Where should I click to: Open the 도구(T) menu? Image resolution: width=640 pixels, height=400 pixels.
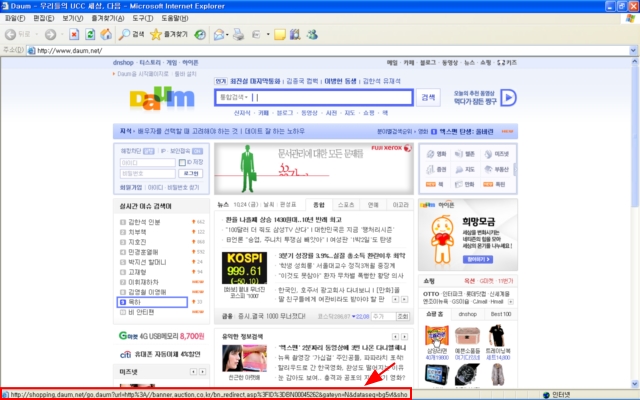[x=143, y=18]
